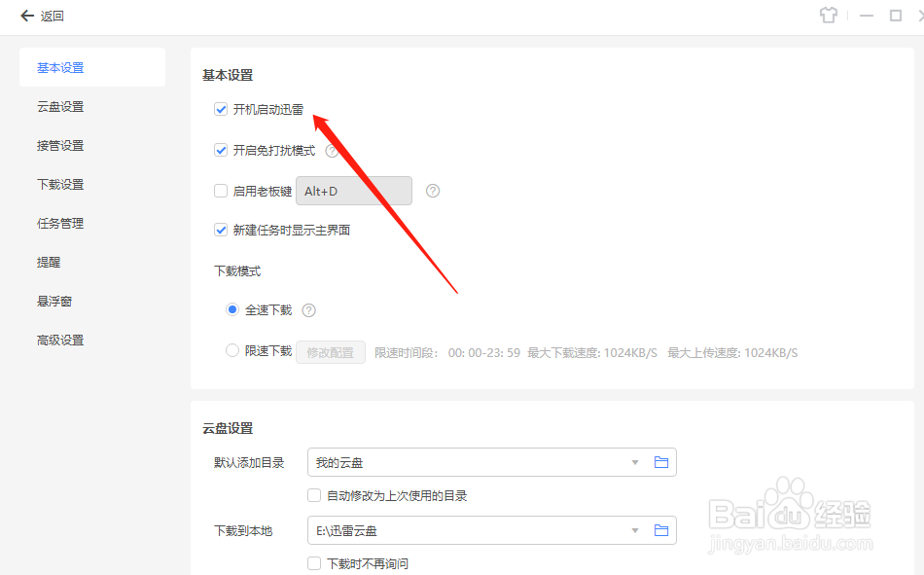The width and height of the screenshot is (924, 575).
Task: Open folder browser for 我的云盘 directory
Action: tap(661, 462)
